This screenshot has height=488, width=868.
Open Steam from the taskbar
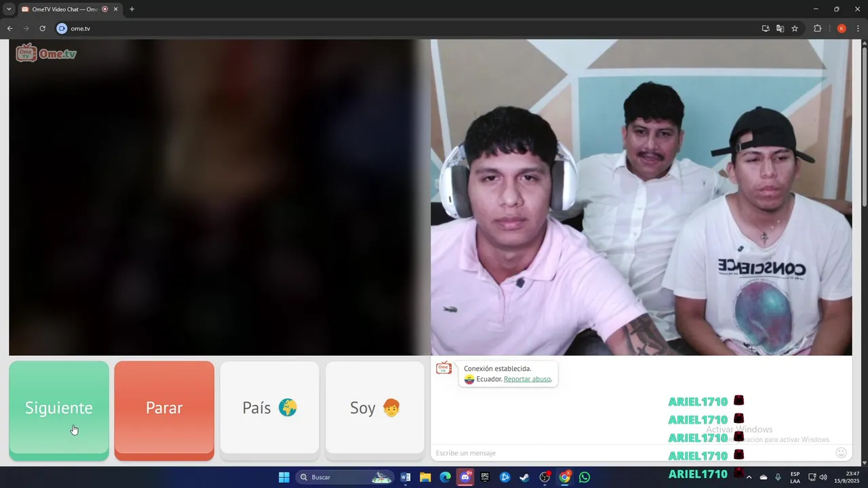pos(524,477)
